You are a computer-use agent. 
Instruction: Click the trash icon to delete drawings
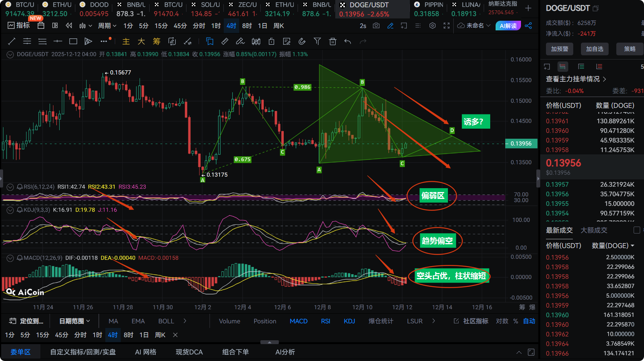click(333, 41)
